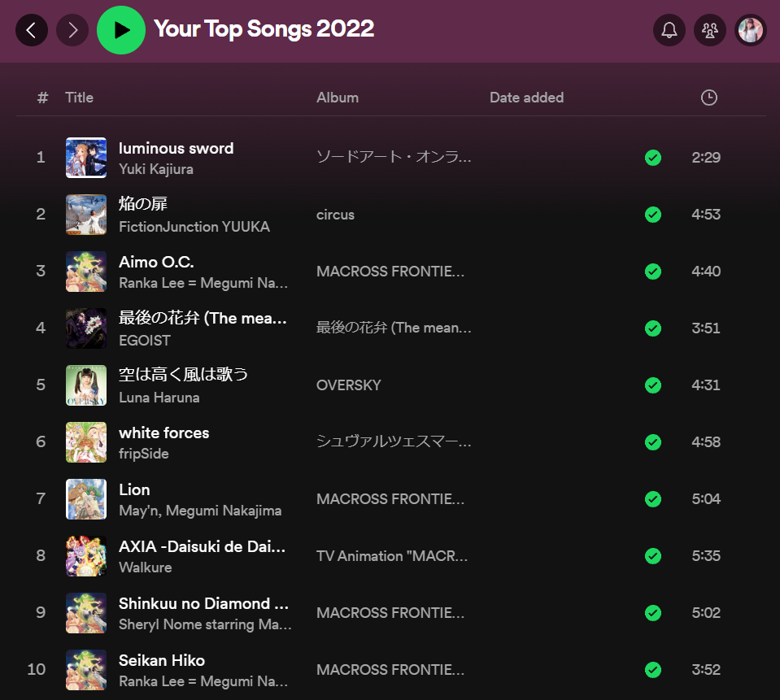Click 空は高く風は歌う album cover thumbnail
This screenshot has width=780, height=700.
86,385
